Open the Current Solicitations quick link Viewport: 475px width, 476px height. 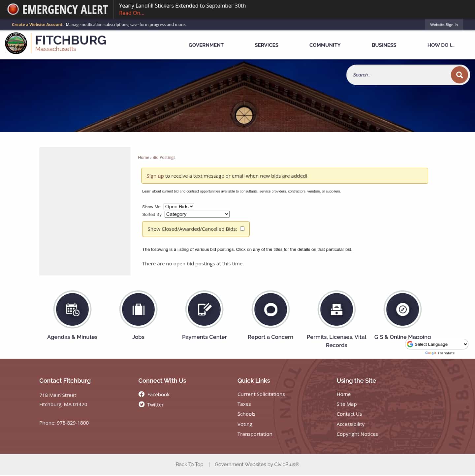tap(261, 394)
